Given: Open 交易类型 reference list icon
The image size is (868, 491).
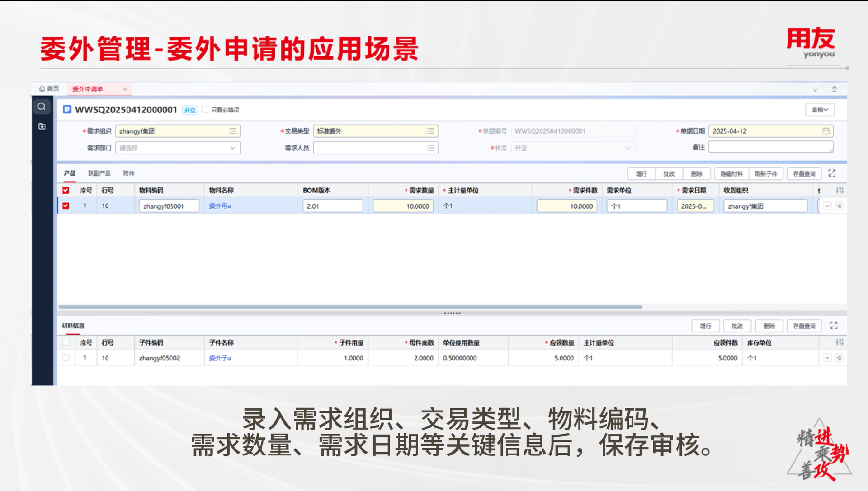Looking at the screenshot, I should click(430, 131).
